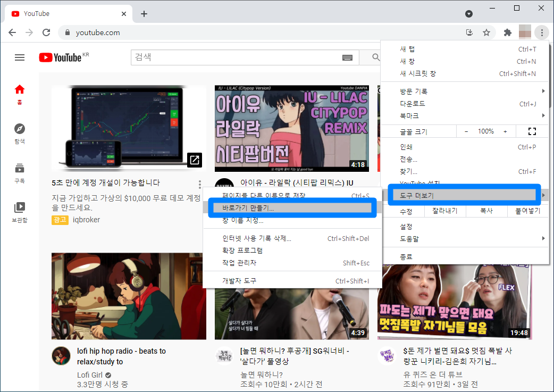The image size is (554, 392).
Task: Open the lofi hip hop radio thumbnail
Action: (129, 296)
